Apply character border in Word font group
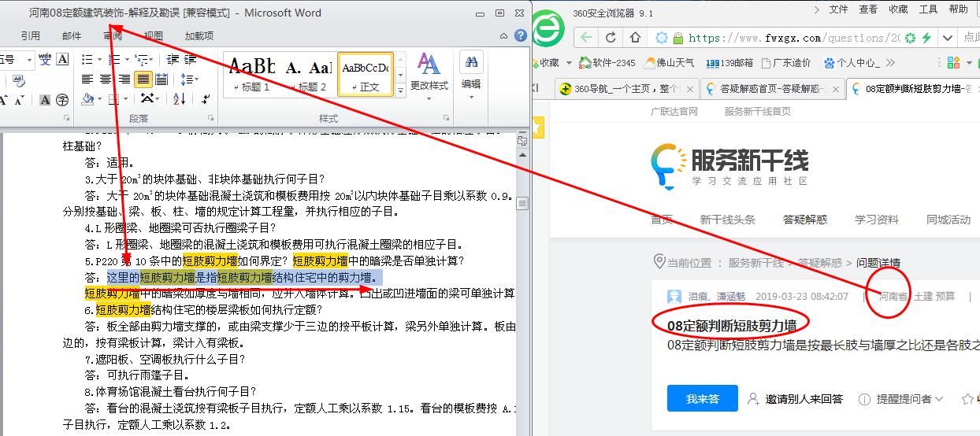Viewport: 980px width, 436px height. tap(62, 60)
